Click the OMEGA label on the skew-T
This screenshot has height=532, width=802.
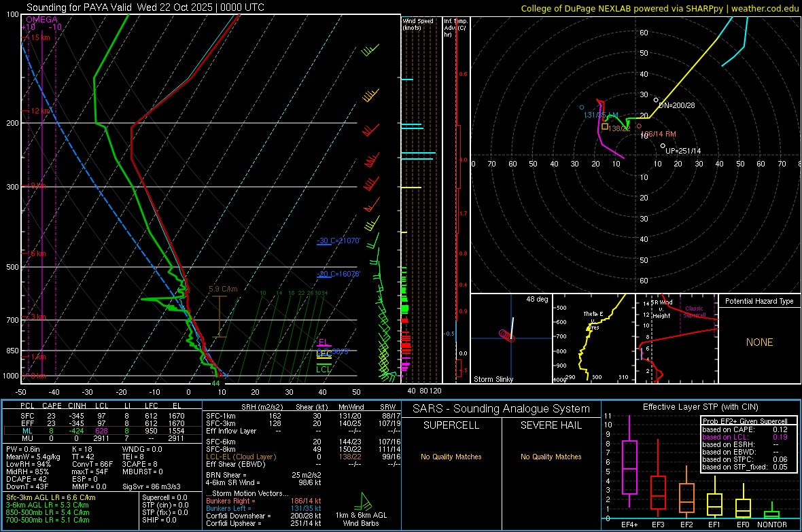pyautogui.click(x=41, y=20)
